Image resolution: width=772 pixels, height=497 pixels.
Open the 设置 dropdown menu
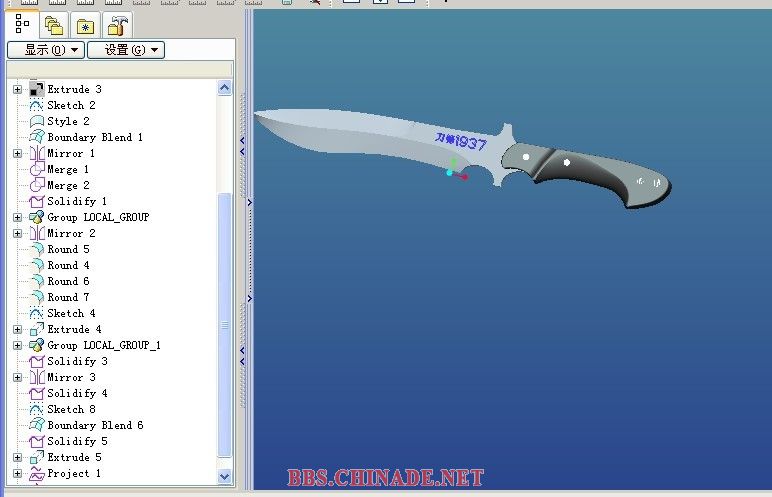(126, 50)
